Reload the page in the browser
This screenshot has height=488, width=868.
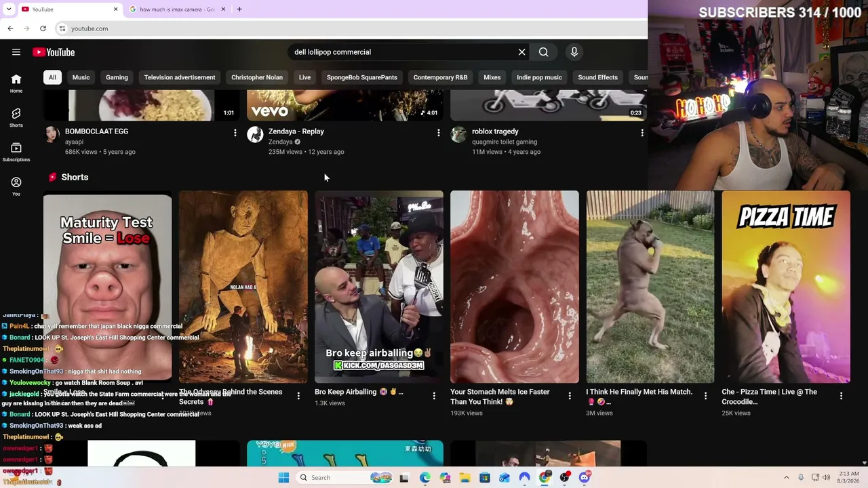[43, 28]
